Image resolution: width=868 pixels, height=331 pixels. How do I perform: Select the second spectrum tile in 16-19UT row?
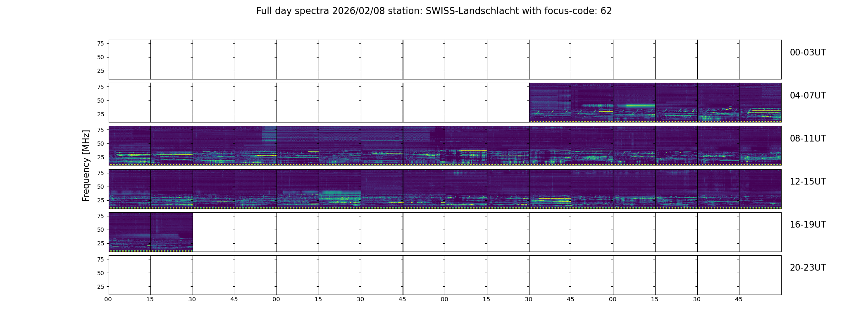pos(172,232)
